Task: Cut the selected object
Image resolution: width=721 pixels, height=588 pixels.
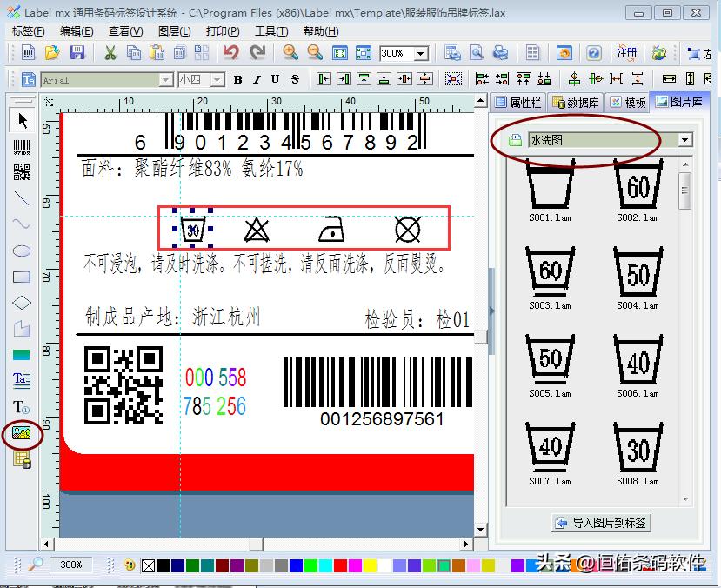Action: [x=110, y=53]
